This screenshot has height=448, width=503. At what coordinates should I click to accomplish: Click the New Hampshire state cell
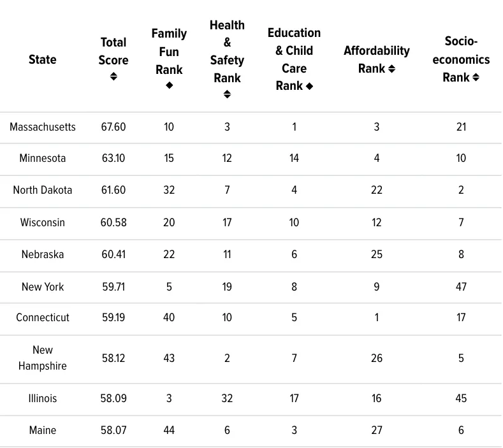(x=43, y=358)
